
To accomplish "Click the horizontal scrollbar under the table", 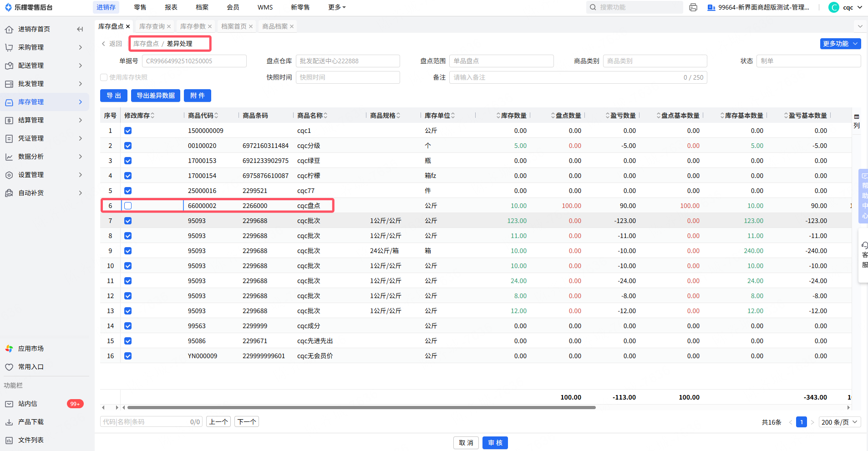I will tap(361, 407).
